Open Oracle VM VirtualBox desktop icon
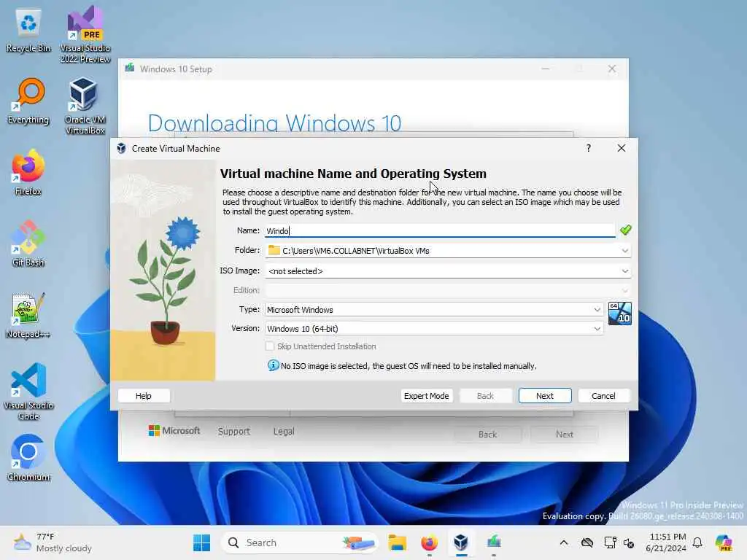This screenshot has width=747, height=560. coord(85,106)
